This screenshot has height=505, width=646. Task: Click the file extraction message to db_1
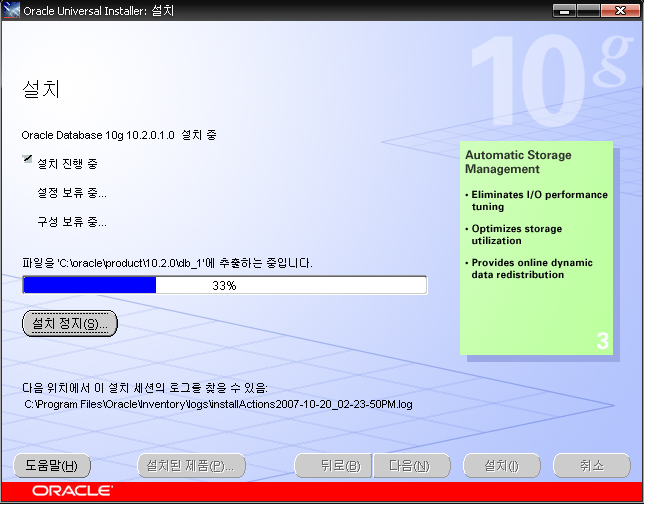pos(167,263)
